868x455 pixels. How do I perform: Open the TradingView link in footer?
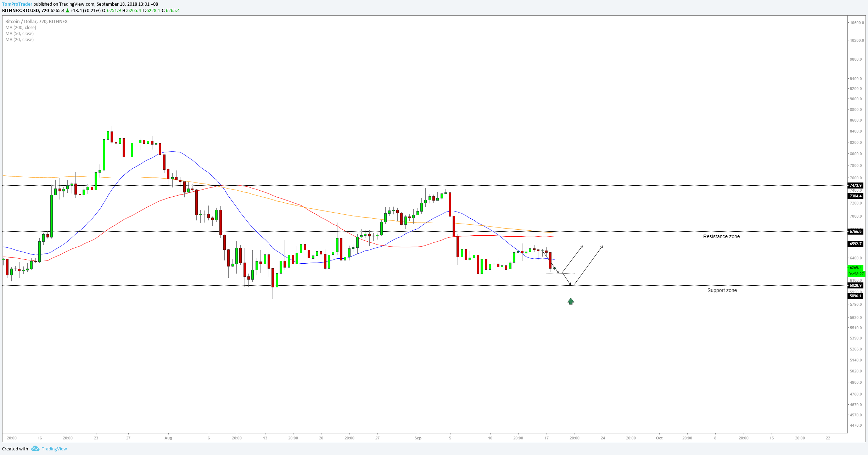tap(54, 449)
